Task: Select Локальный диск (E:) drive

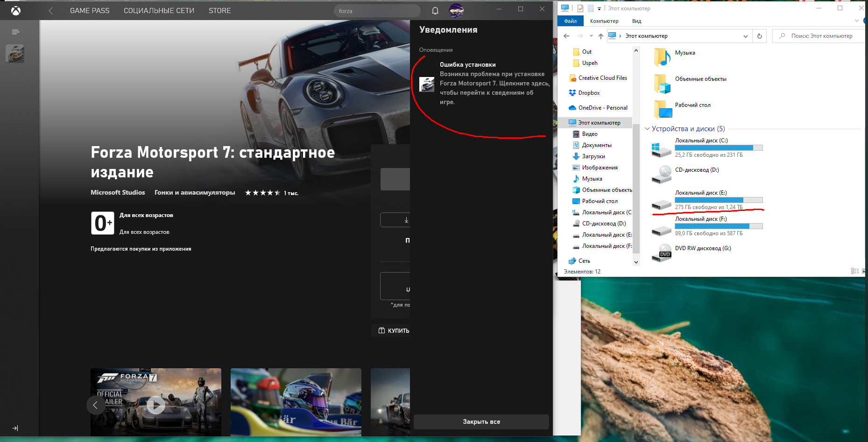Action: point(707,200)
